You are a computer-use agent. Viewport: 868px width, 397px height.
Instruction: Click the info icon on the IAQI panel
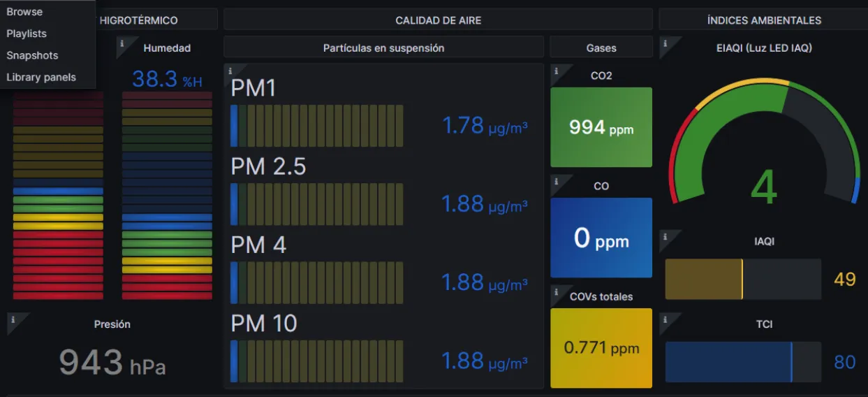coord(665,236)
